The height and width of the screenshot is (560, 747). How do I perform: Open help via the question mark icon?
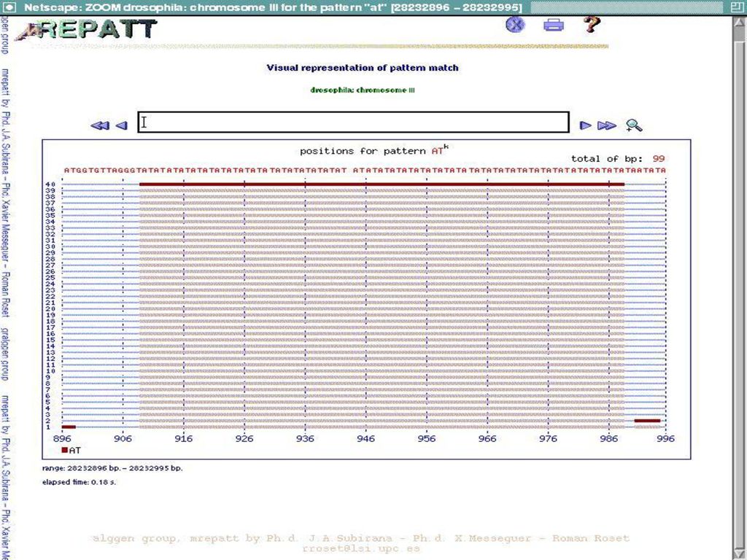tap(591, 24)
